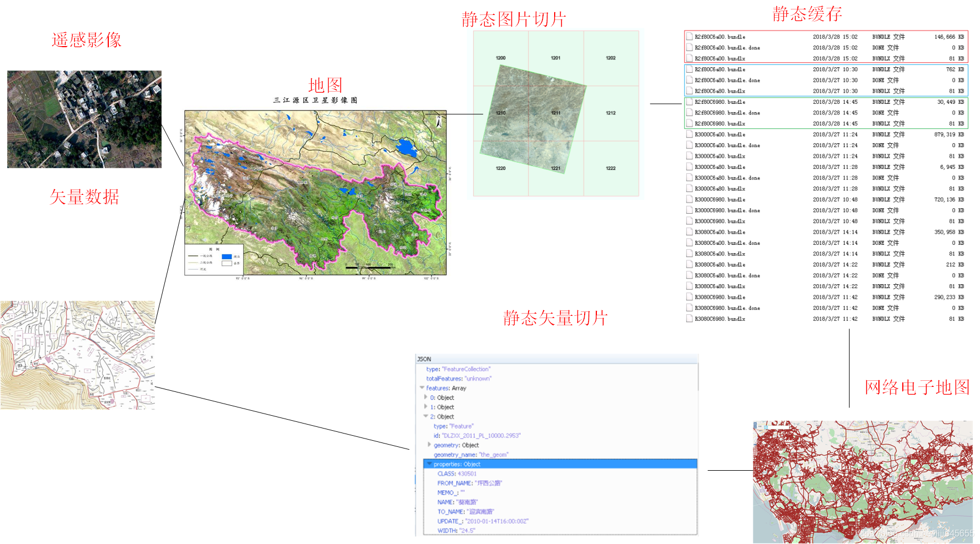Collapse the '2: Object' node
The image size is (980, 544).
pyautogui.click(x=425, y=416)
